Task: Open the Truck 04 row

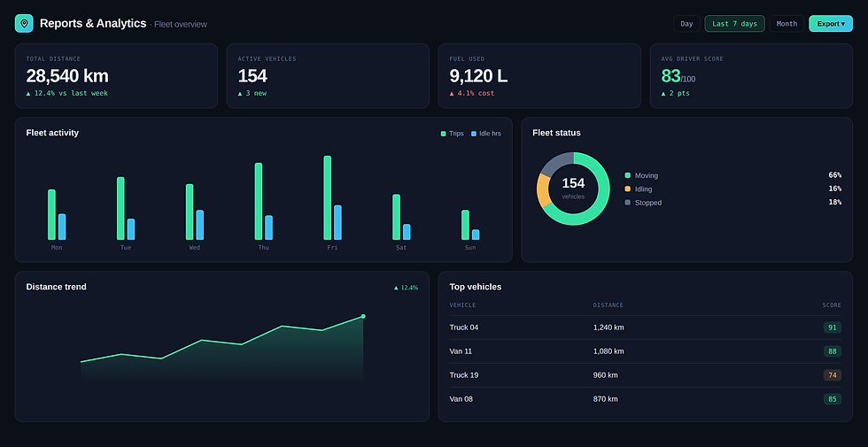Action: [646, 328]
